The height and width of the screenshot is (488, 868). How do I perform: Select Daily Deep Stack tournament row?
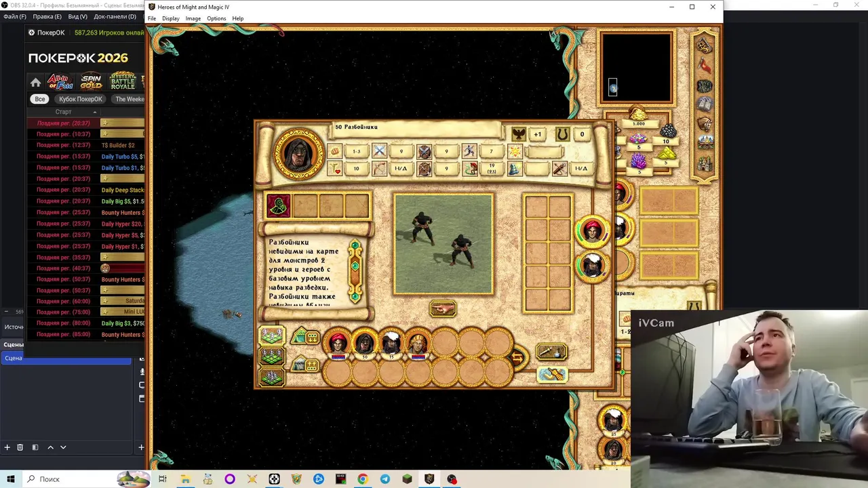click(85, 190)
